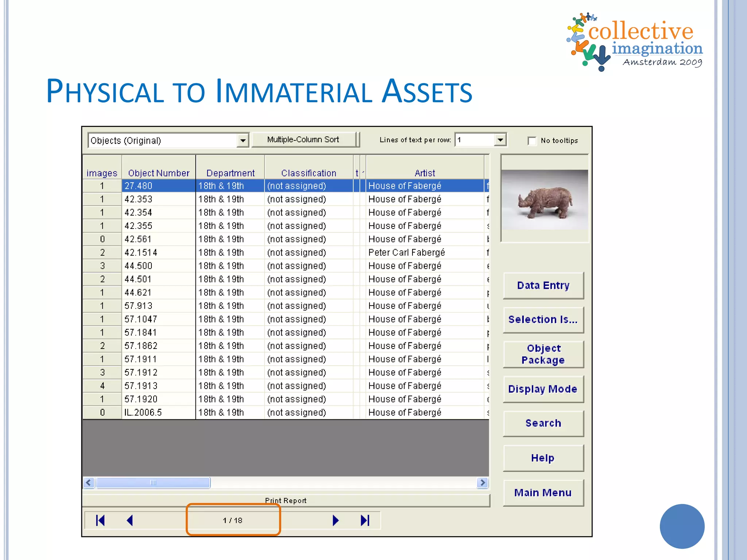This screenshot has width=747, height=560.
Task: Select object number 42.354
Action: pos(159,213)
